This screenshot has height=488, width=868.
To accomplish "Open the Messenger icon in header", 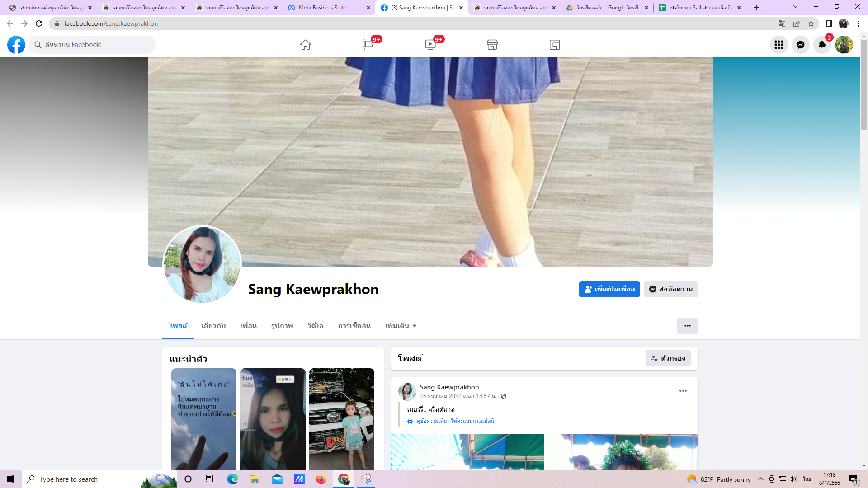I will [801, 45].
